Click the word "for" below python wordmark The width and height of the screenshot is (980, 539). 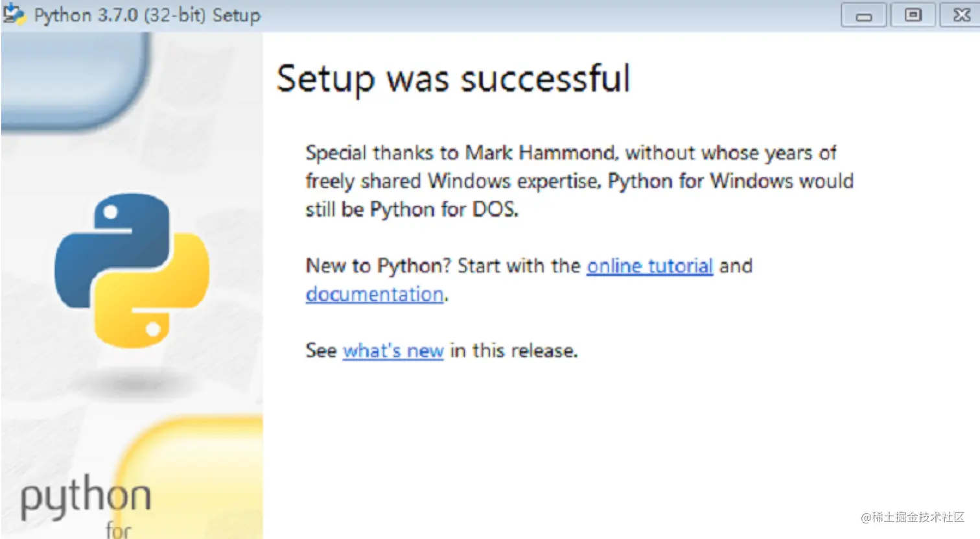[x=119, y=530]
